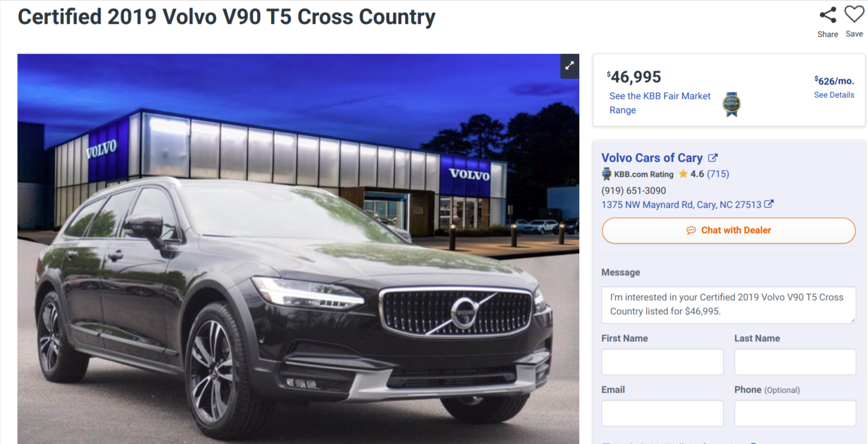
Task: Open external link icon beside Volvo Cars of Cary
Action: coord(713,158)
